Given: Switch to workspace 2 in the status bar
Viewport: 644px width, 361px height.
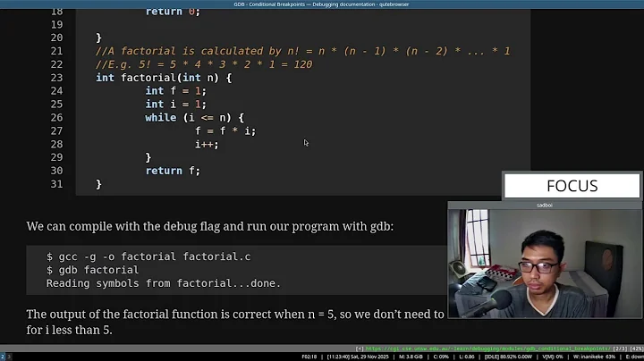Looking at the screenshot, I should point(2,357).
